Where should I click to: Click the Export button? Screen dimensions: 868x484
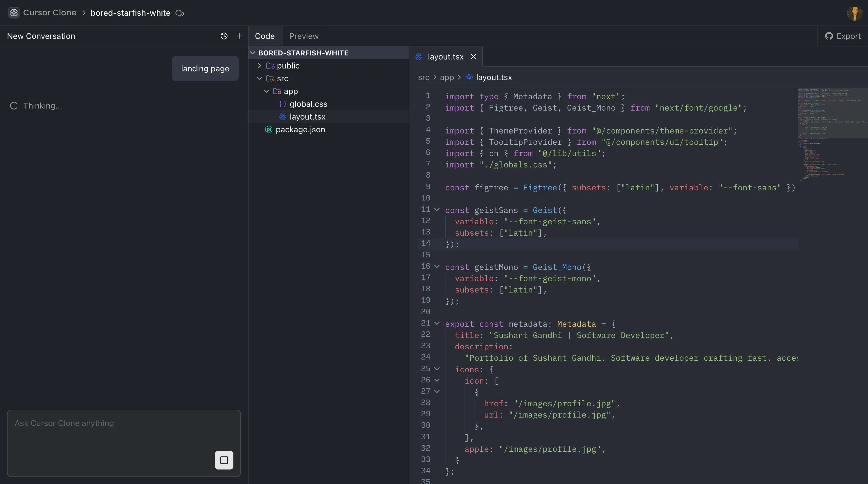pos(842,36)
